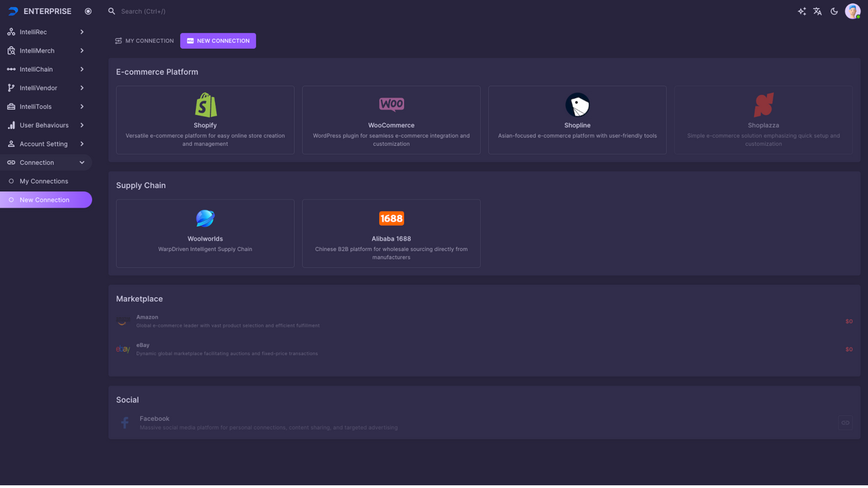Focus the Search (Ctrl+/) field
The height and width of the screenshot is (488, 868).
143,12
